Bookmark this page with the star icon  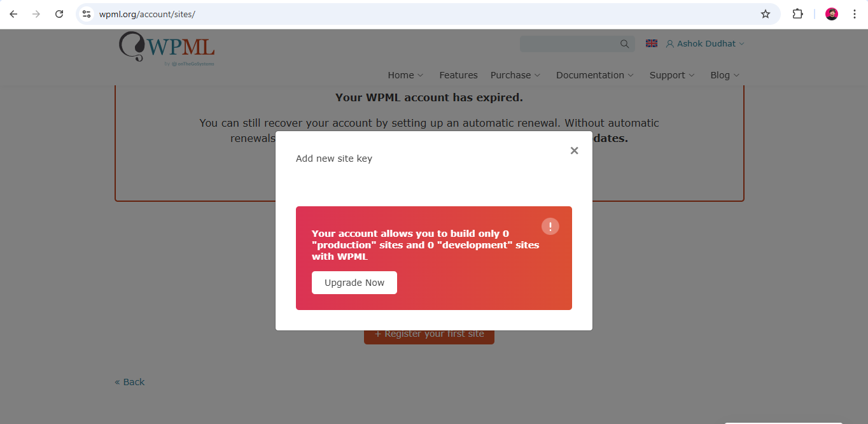(x=766, y=14)
